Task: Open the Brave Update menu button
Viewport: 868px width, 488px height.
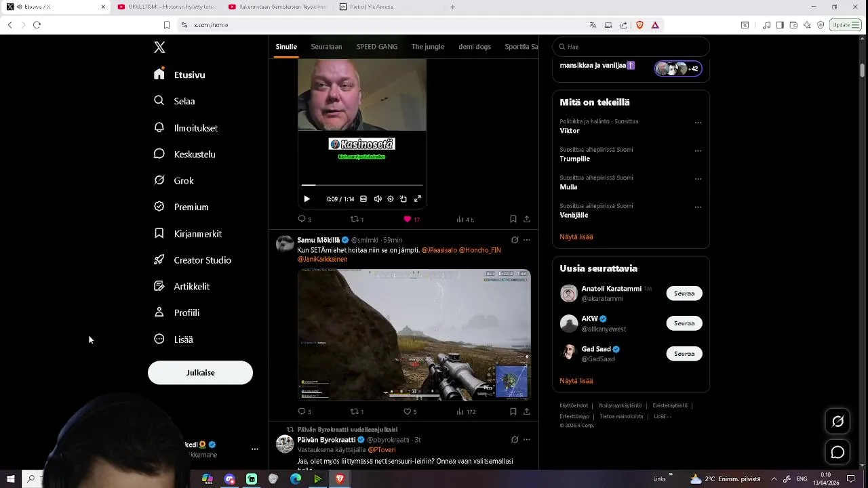Action: tap(846, 25)
